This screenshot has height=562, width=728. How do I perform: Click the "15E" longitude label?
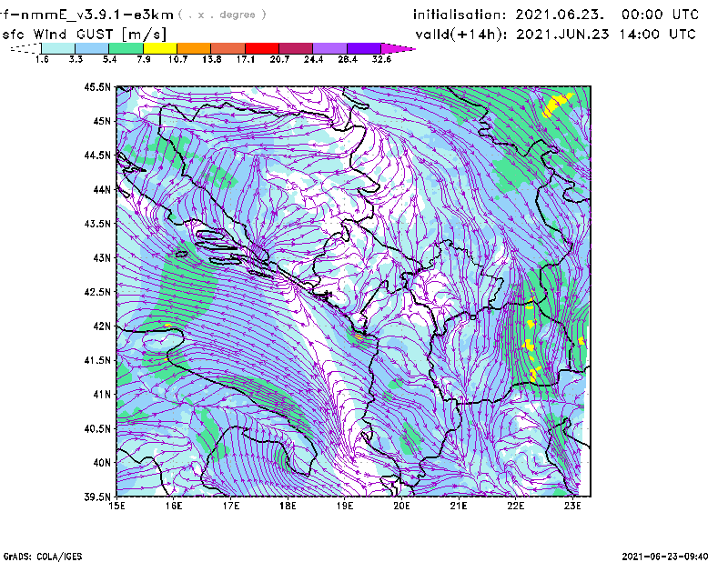[x=116, y=506]
